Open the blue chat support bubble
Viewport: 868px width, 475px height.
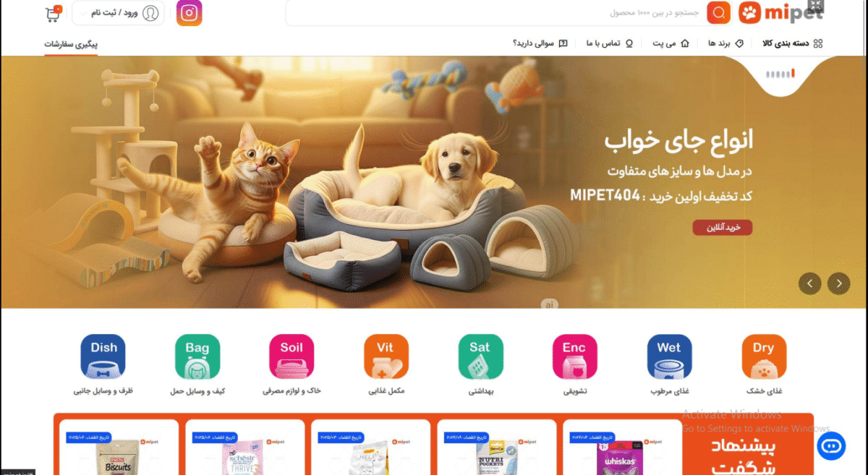(831, 446)
